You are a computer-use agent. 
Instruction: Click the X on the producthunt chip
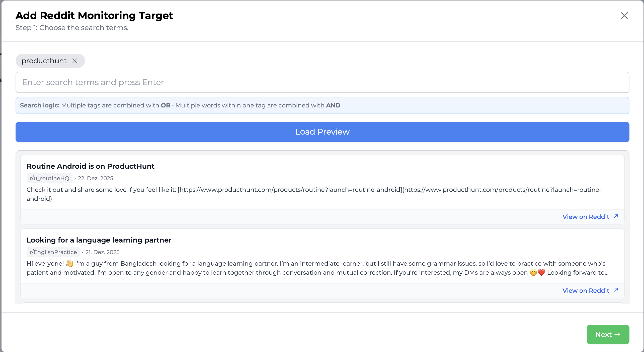[x=75, y=61]
